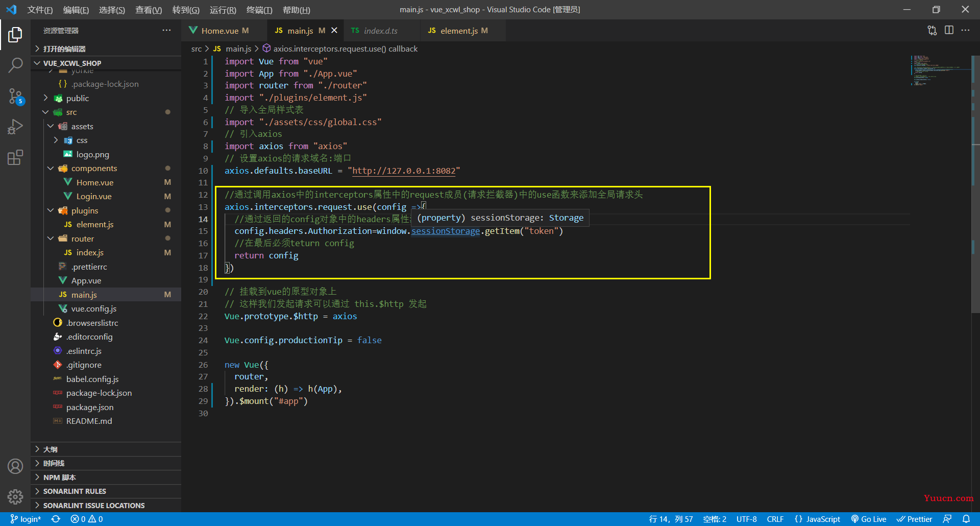Open the feedback icon in status bar
Viewport: 980px width, 526px height.
pos(947,519)
